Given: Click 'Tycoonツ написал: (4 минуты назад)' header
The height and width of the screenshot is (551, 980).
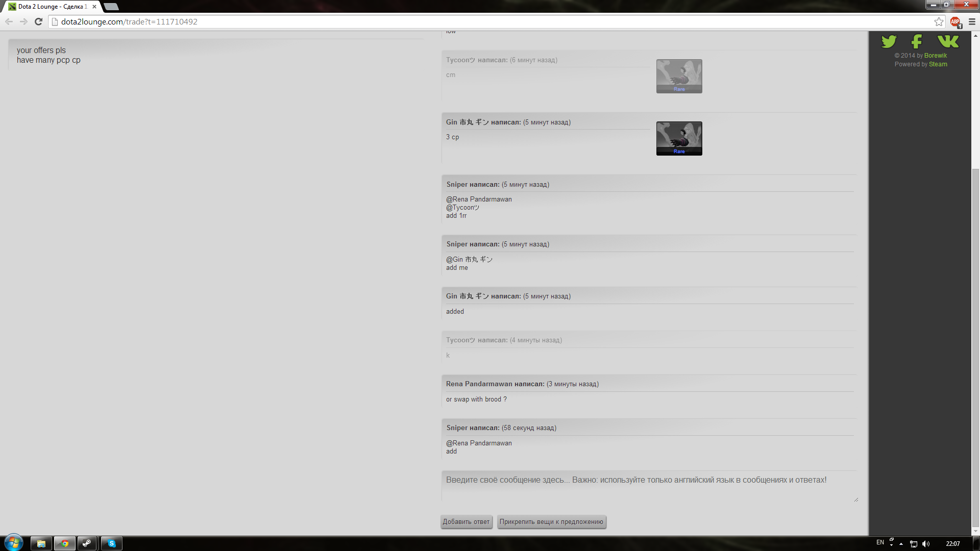Looking at the screenshot, I should pos(504,340).
